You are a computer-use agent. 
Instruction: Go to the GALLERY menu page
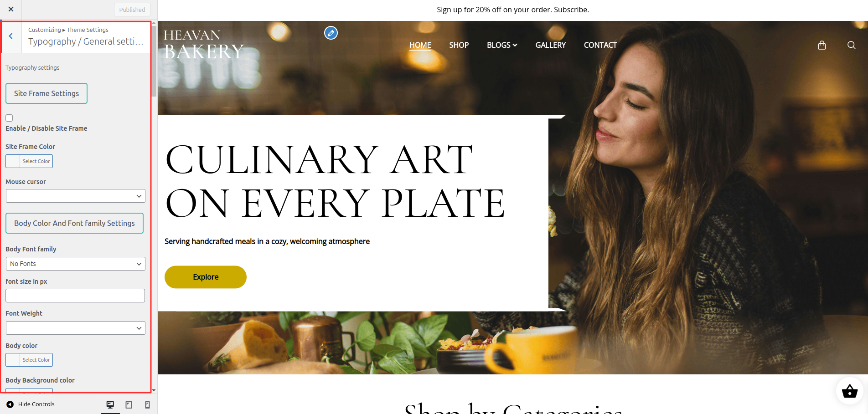pyautogui.click(x=550, y=45)
